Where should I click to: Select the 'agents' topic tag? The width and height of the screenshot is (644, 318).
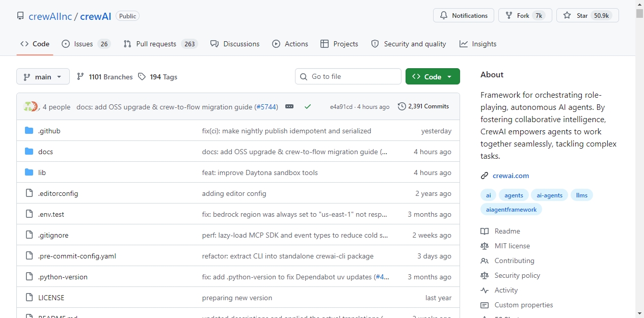point(514,195)
